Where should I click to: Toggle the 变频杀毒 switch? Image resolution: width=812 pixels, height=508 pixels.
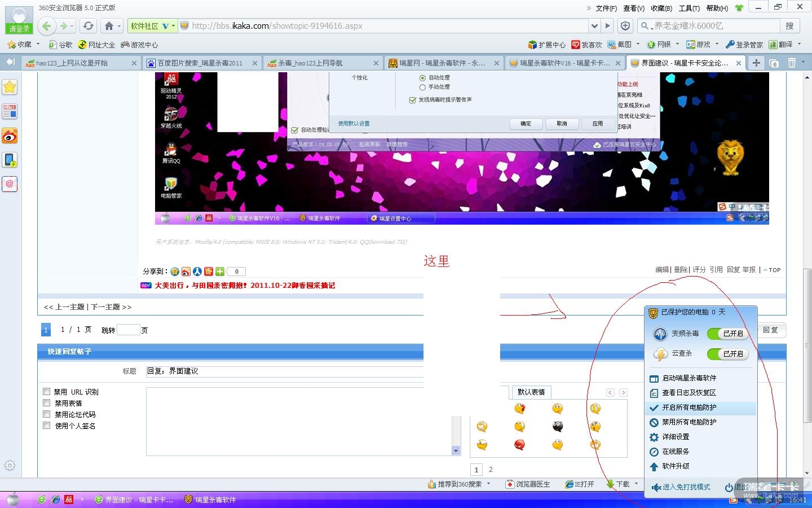pyautogui.click(x=728, y=334)
